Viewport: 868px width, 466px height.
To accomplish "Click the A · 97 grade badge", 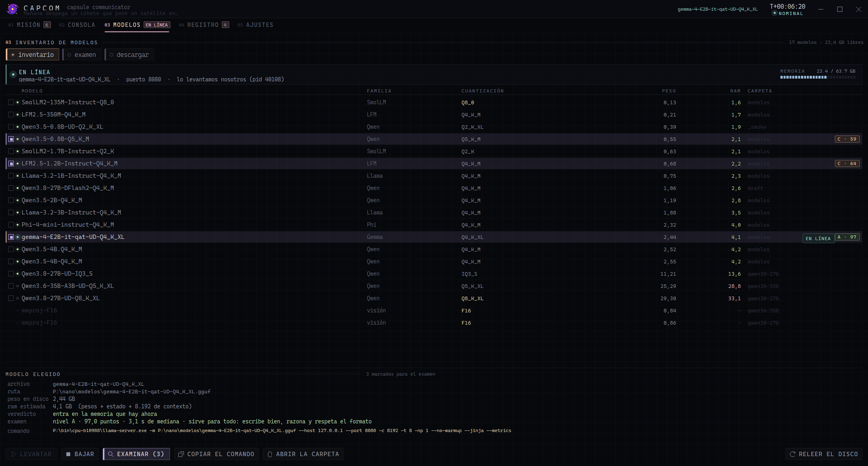I will coord(847,237).
